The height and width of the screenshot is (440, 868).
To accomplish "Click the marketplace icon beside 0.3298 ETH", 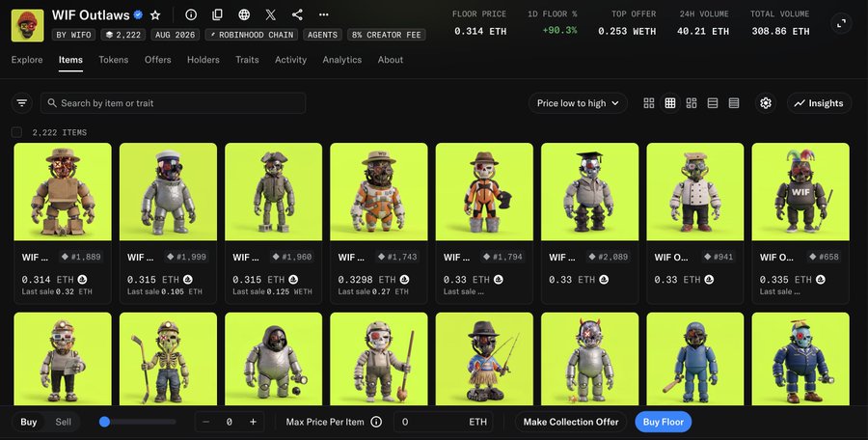I will [x=404, y=279].
